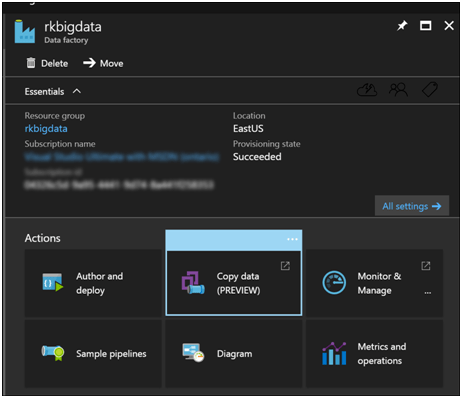Click the Resource group label
This screenshot has width=462, height=398.
click(x=55, y=116)
